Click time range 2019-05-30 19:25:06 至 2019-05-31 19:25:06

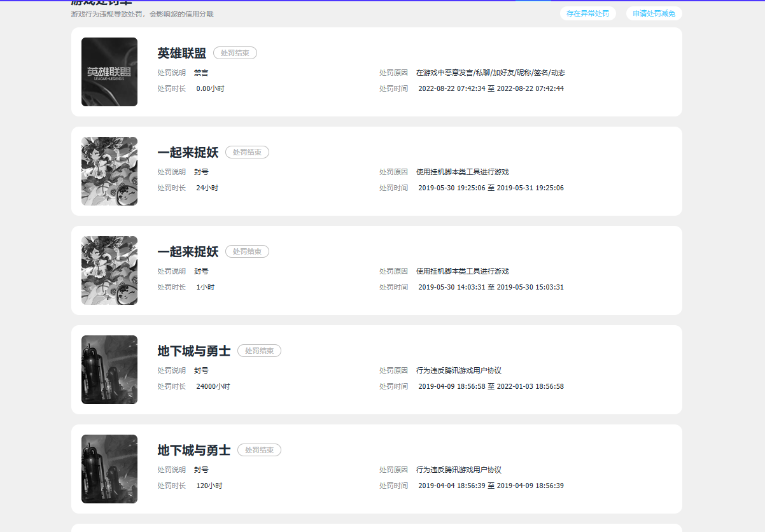coord(491,188)
